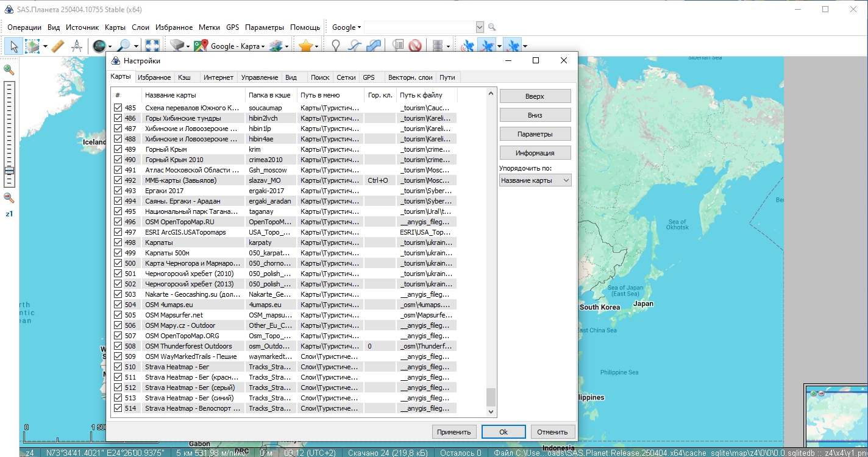This screenshot has width=868, height=457.
Task: Open the Упорядочить по sorting dropdown
Action: point(535,180)
